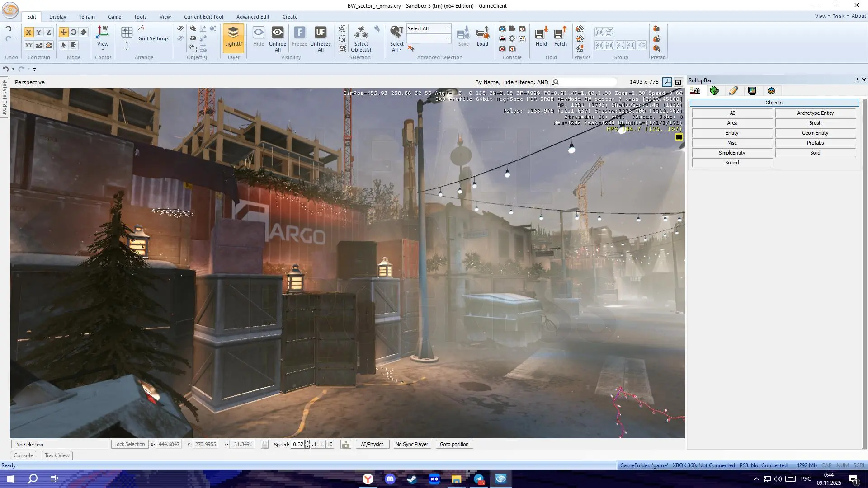Viewport: 868px width, 488px height.
Task: Click the Archetype Entity button
Action: click(x=815, y=113)
